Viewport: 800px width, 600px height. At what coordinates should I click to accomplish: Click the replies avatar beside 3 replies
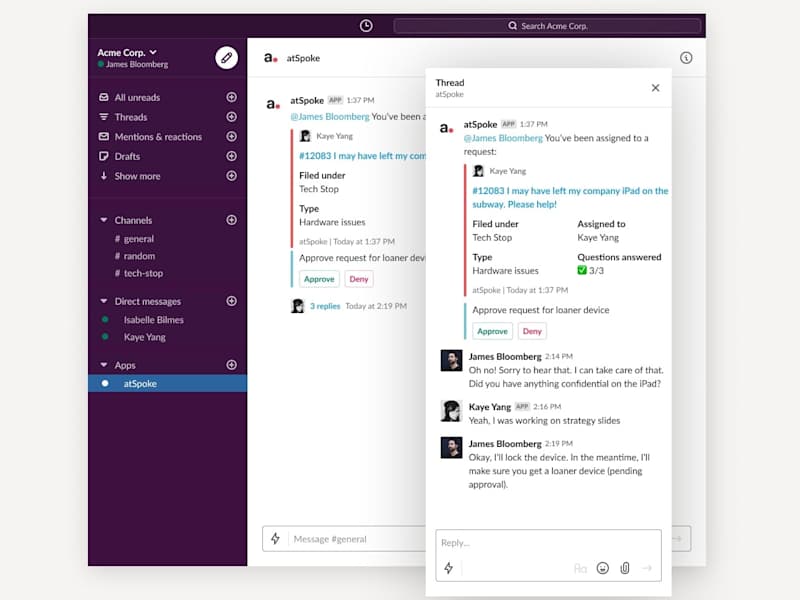point(297,306)
